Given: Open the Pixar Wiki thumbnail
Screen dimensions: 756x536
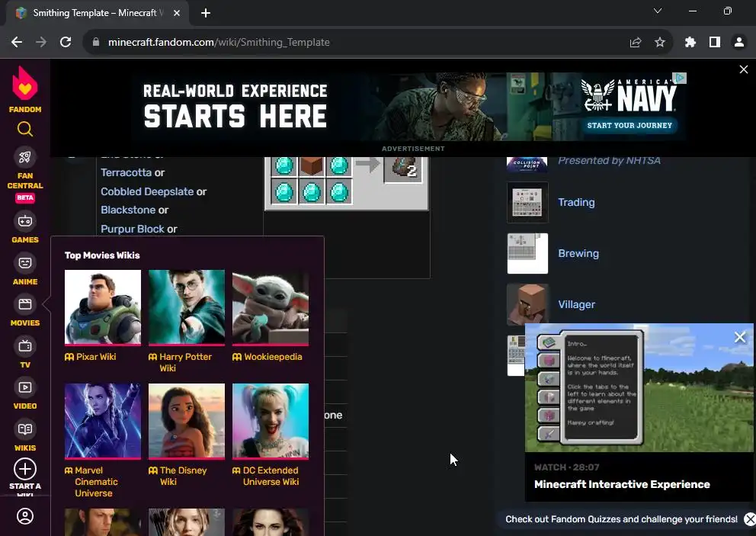Looking at the screenshot, I should coord(103,307).
